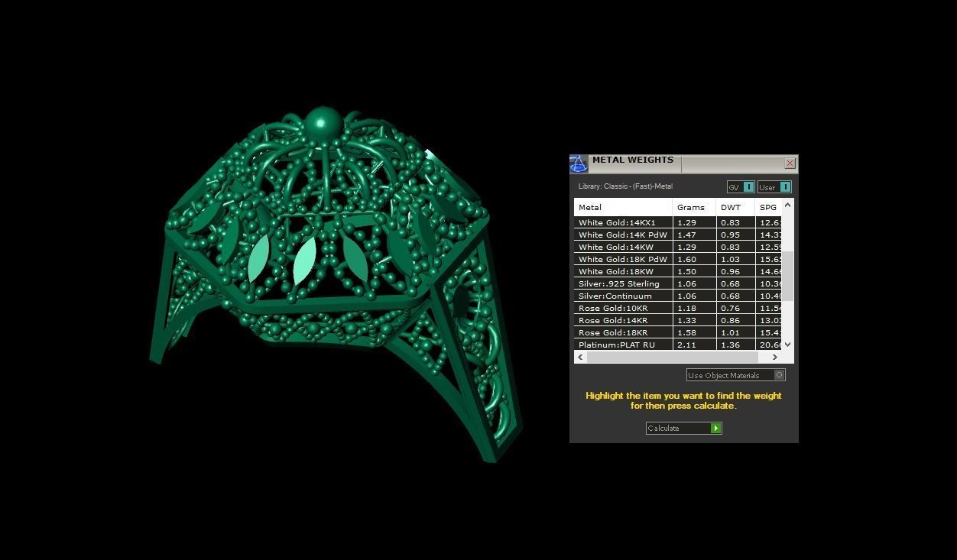
Task: Select the Platinum:PLAT RU row
Action: 678,345
